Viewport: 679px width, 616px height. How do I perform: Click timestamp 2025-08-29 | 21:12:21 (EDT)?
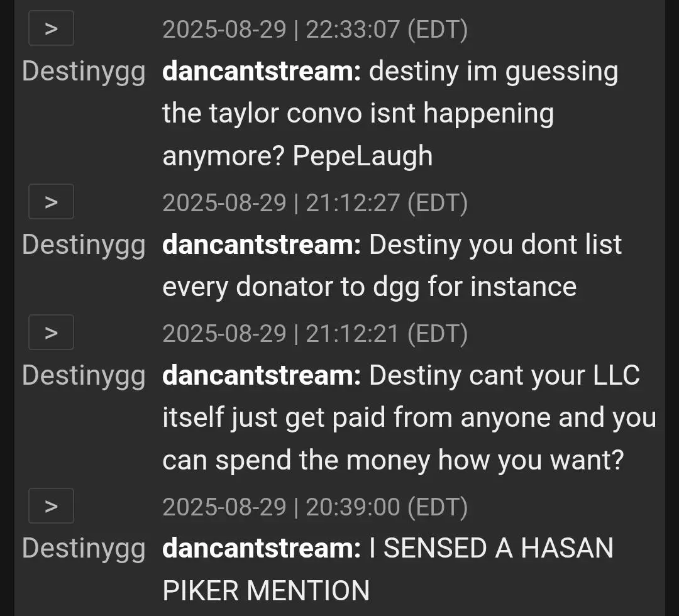click(315, 333)
